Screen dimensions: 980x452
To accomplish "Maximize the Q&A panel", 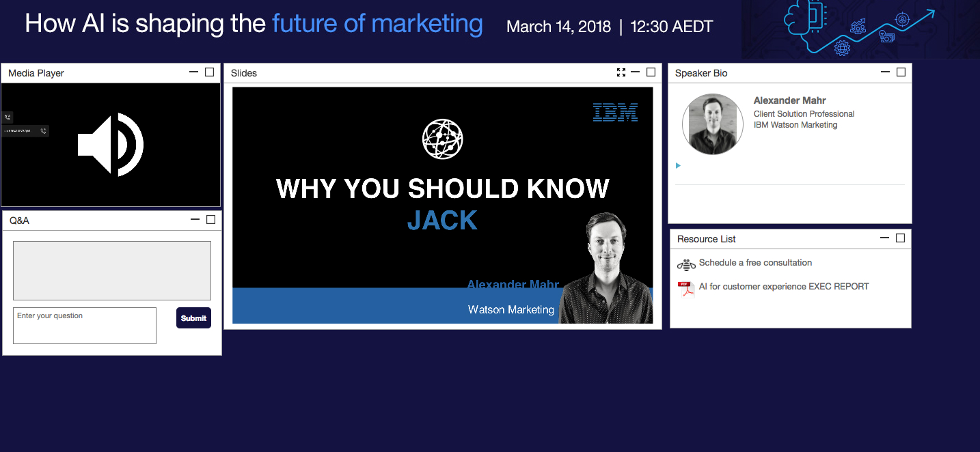I will pyautogui.click(x=210, y=220).
